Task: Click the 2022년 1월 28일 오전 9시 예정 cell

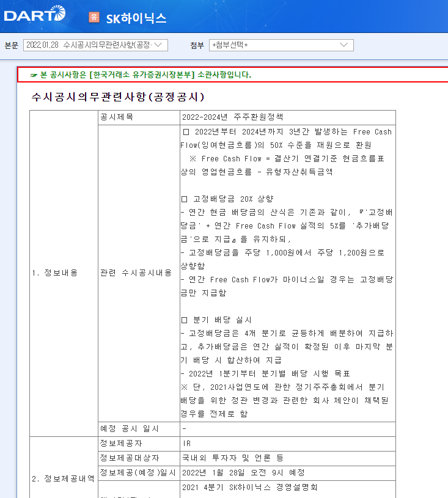Action: [x=288, y=473]
